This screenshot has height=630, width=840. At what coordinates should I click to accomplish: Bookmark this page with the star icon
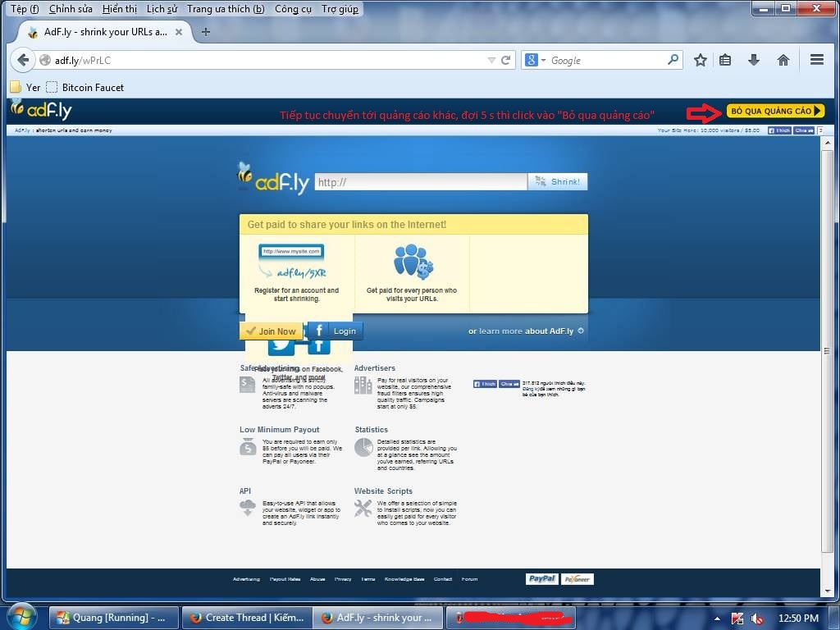(701, 60)
